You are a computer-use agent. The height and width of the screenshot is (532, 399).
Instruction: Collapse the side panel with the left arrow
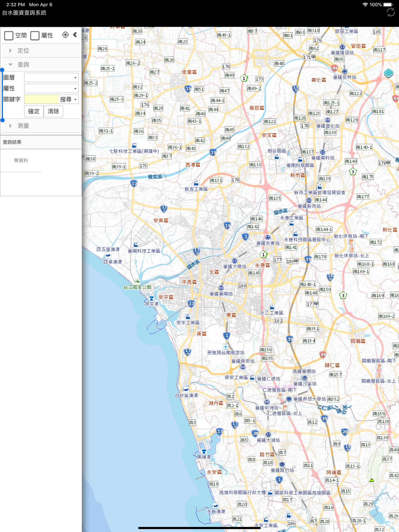(x=75, y=35)
